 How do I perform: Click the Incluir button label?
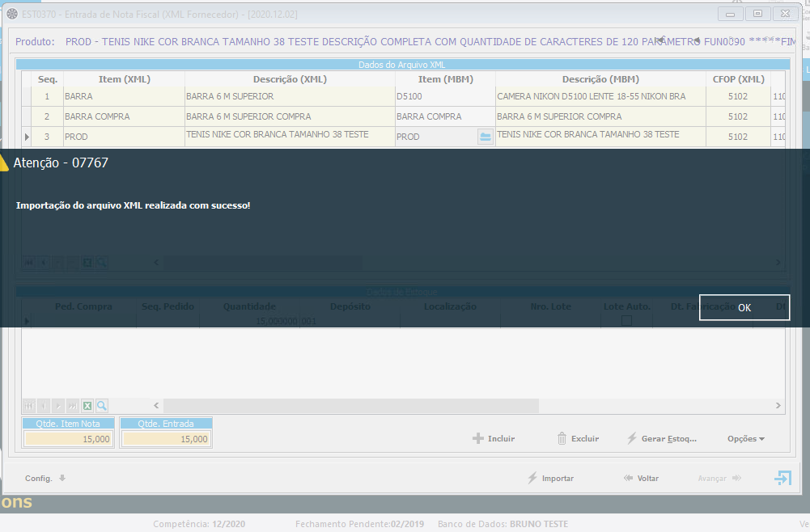(501, 438)
